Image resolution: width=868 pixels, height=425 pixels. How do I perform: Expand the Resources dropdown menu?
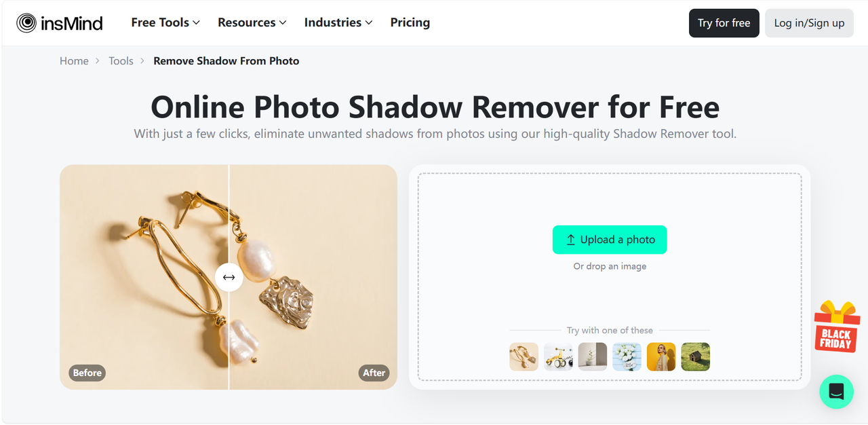[252, 22]
